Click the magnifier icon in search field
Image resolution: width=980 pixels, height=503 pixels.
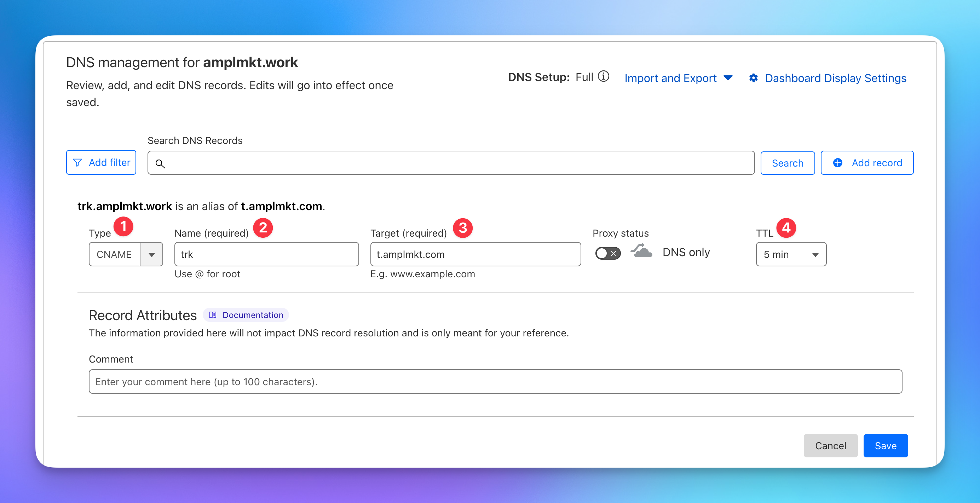tap(160, 164)
